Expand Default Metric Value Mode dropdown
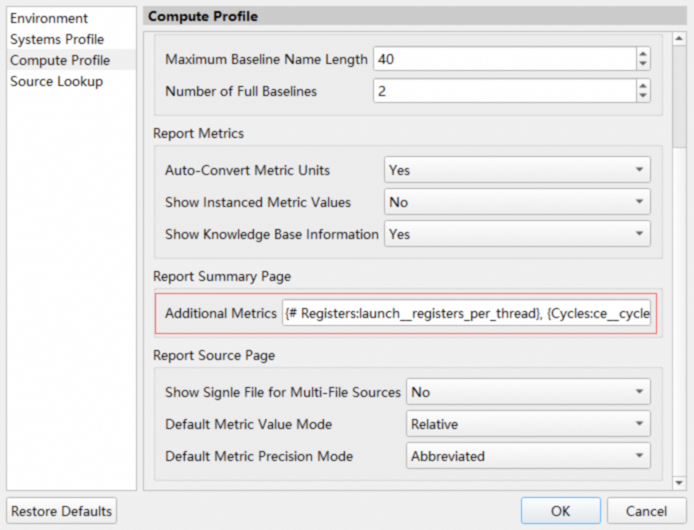This screenshot has width=694, height=530. coord(528,424)
